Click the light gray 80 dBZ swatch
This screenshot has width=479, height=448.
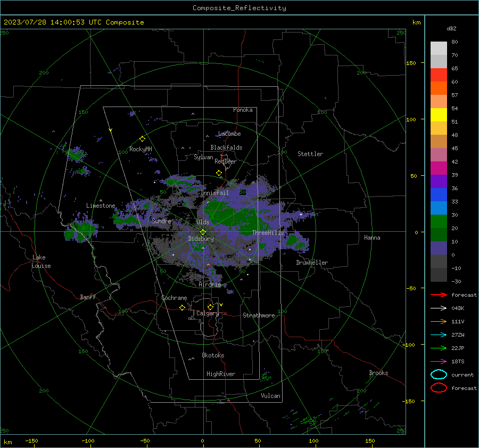(439, 48)
